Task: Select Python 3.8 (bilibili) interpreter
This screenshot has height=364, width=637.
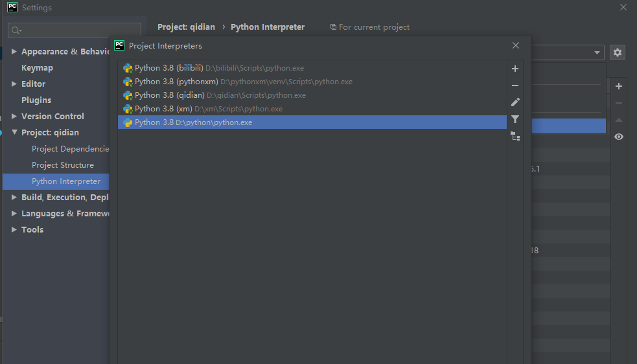Action: (x=312, y=68)
